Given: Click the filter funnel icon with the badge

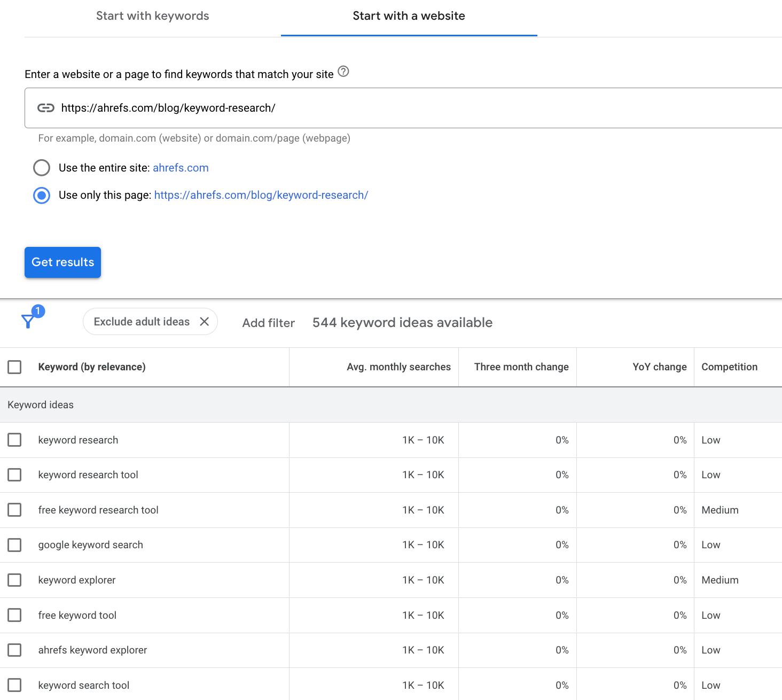Looking at the screenshot, I should pos(29,321).
